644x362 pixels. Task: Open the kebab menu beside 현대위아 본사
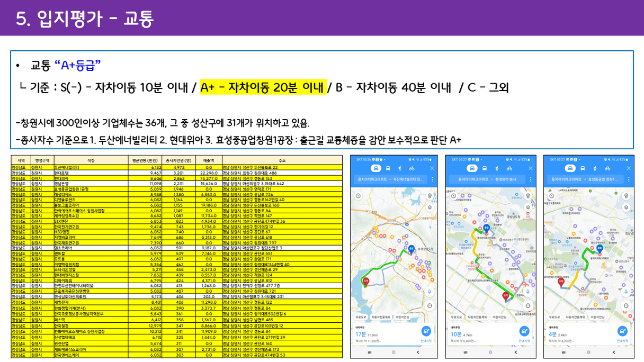pos(530,179)
